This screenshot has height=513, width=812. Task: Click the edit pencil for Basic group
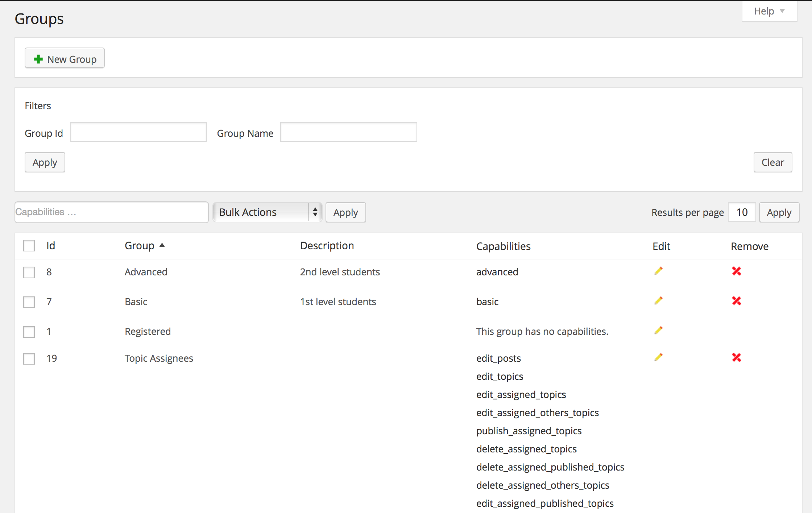pyautogui.click(x=658, y=301)
